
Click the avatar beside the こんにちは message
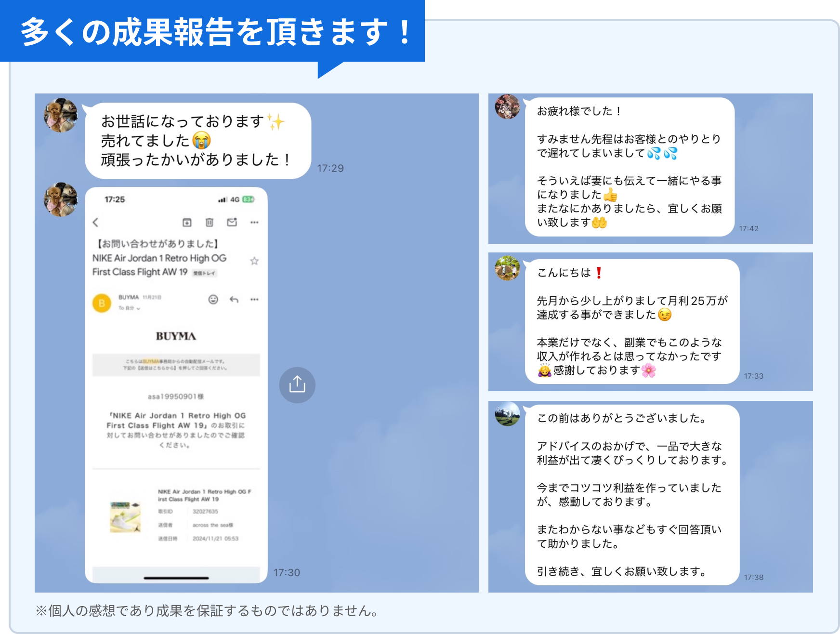click(x=508, y=268)
